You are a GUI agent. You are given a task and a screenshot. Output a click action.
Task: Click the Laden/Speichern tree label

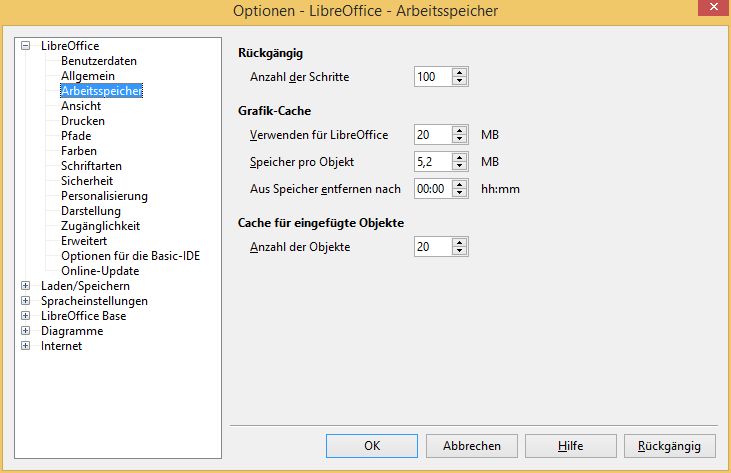(x=85, y=286)
